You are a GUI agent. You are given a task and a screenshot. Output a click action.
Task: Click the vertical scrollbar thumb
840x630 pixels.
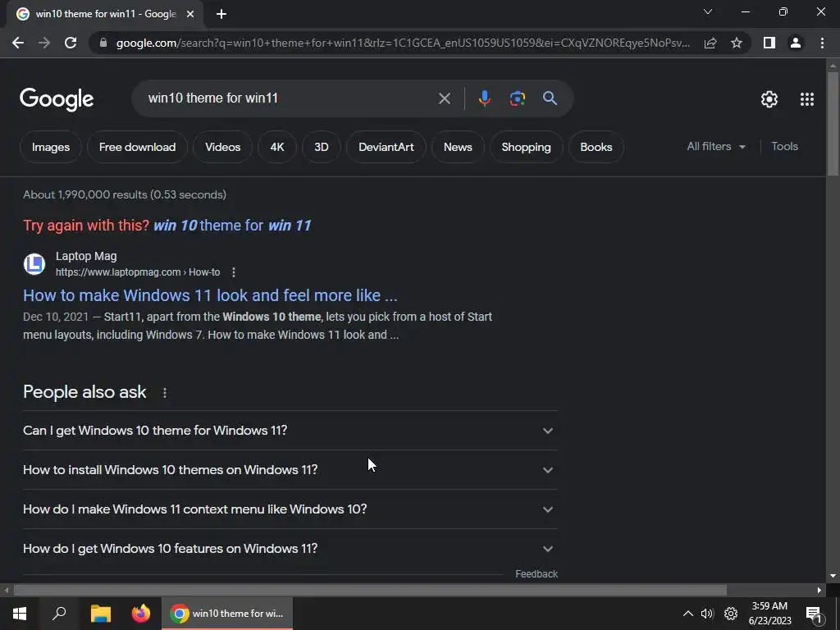833,123
